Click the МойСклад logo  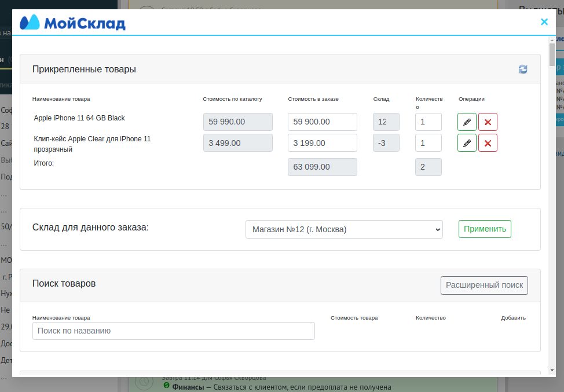click(x=72, y=23)
